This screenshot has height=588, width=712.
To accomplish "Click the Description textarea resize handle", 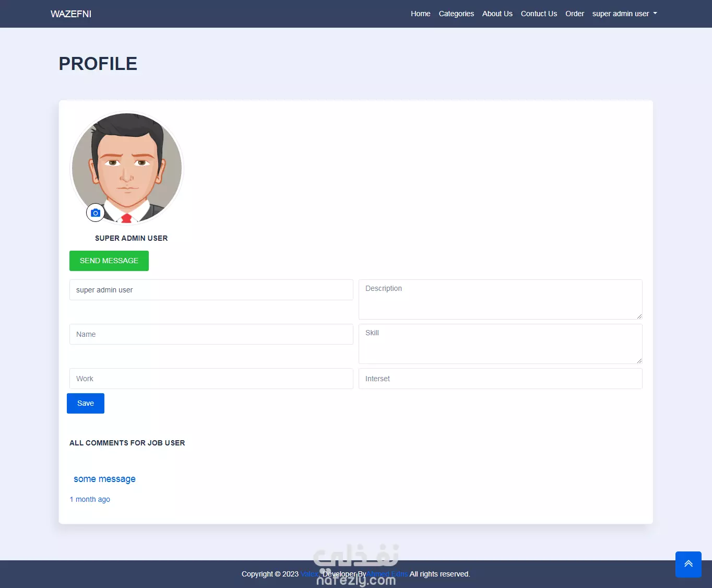I will 639,316.
